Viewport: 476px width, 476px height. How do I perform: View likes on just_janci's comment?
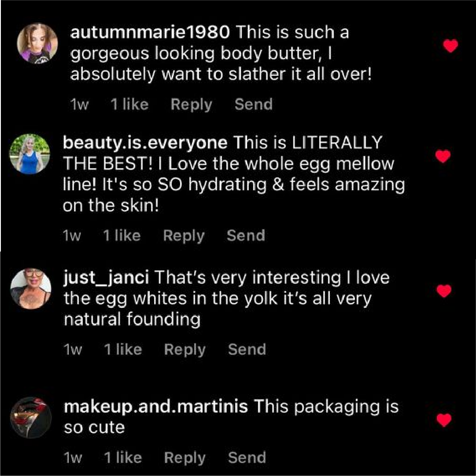pos(123,350)
